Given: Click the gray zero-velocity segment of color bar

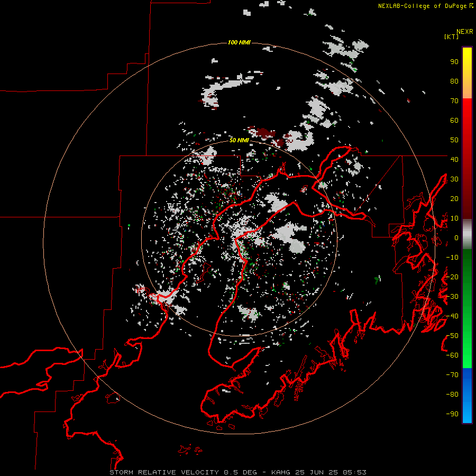Looking at the screenshot, I should [467, 234].
